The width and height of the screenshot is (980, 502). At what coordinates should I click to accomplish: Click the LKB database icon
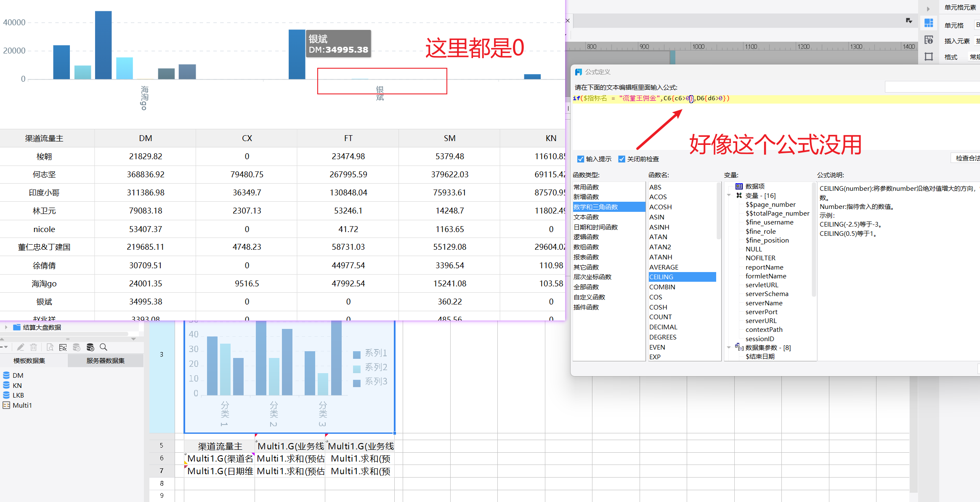pyautogui.click(x=6, y=395)
